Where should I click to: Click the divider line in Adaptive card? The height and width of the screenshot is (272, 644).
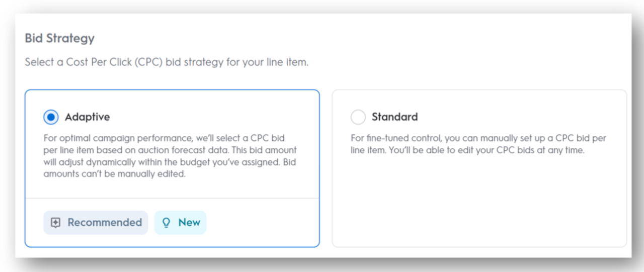pyautogui.click(x=172, y=198)
